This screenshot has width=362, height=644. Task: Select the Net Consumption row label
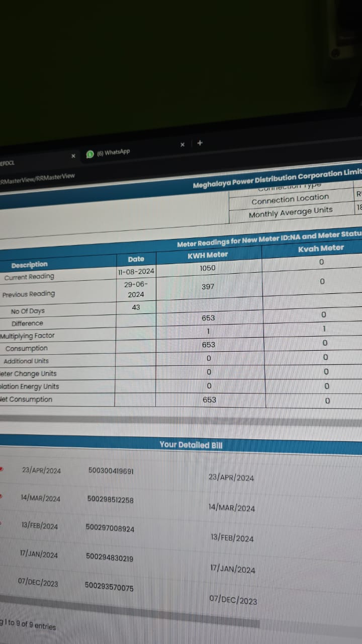(26, 399)
